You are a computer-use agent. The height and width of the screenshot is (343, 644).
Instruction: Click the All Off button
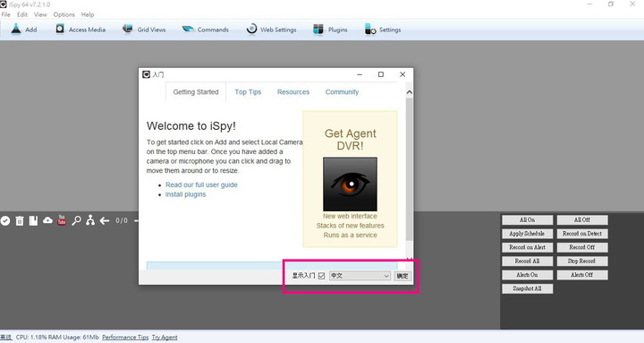(x=582, y=220)
